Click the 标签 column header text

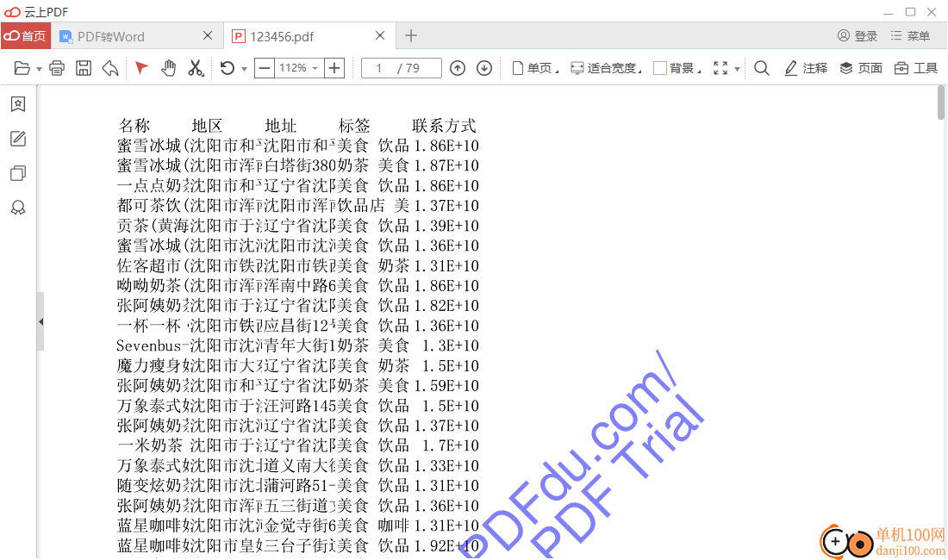tap(354, 126)
